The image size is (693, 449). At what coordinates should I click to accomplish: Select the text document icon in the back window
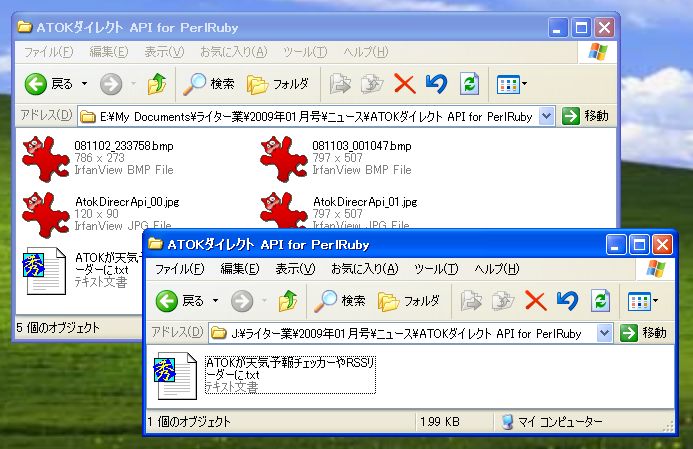tap(44, 270)
